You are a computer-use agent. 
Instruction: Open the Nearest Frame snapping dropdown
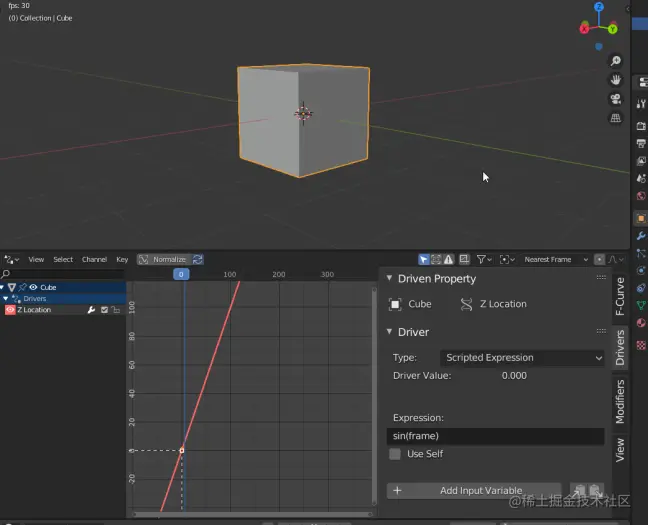click(x=555, y=259)
